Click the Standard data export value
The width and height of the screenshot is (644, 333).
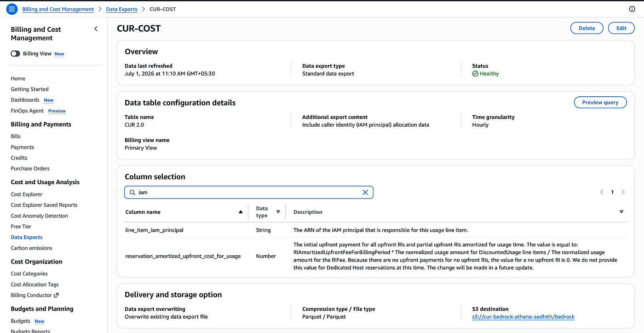tap(328, 74)
